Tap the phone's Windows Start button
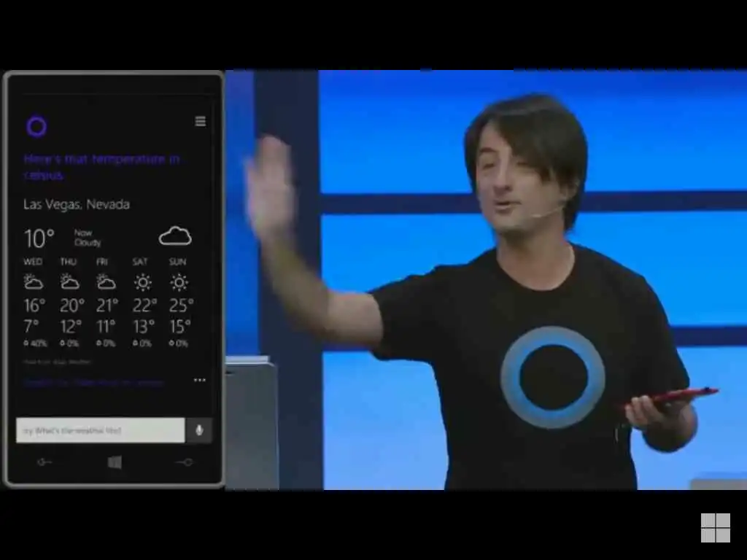 [x=115, y=462]
